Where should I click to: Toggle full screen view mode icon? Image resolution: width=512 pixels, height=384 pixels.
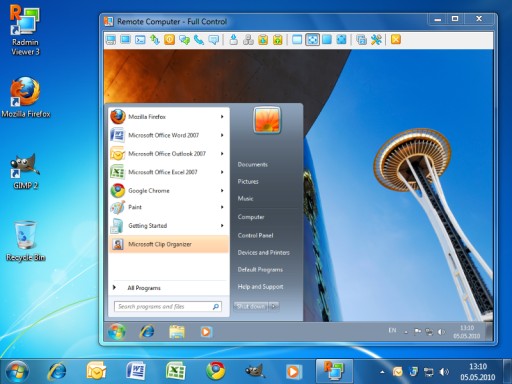[x=327, y=40]
